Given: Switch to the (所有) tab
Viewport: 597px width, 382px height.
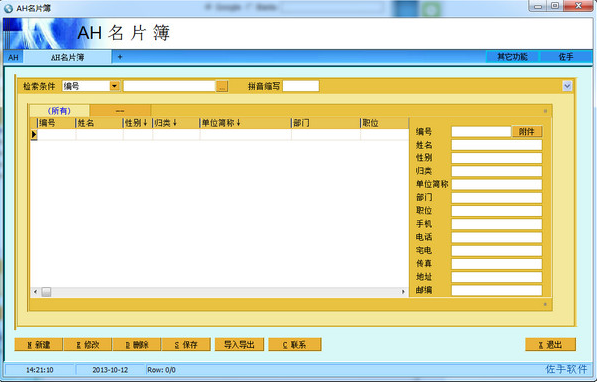Looking at the screenshot, I should coord(59,111).
